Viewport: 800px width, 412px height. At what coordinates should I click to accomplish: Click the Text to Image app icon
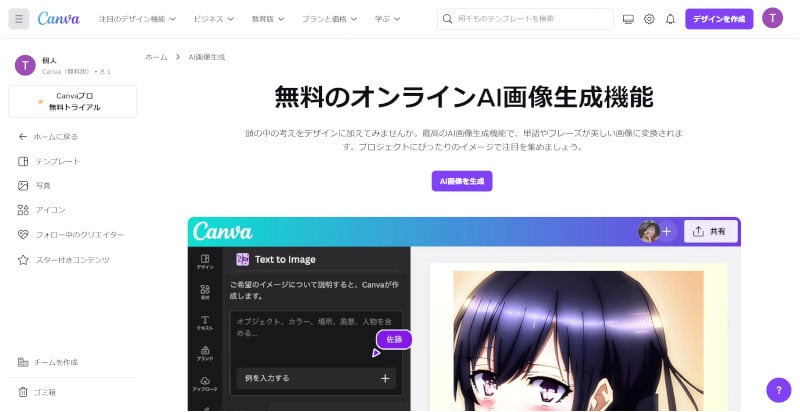[x=242, y=259]
